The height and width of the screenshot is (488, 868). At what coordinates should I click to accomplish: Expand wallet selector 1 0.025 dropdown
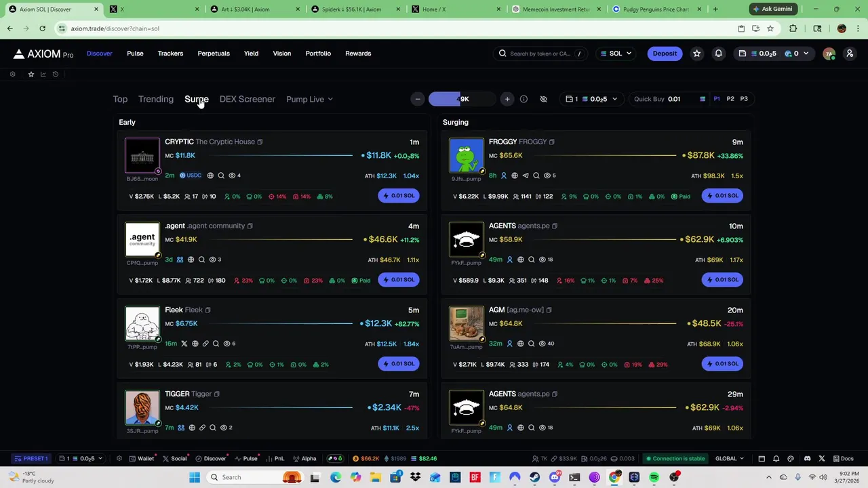(x=592, y=99)
